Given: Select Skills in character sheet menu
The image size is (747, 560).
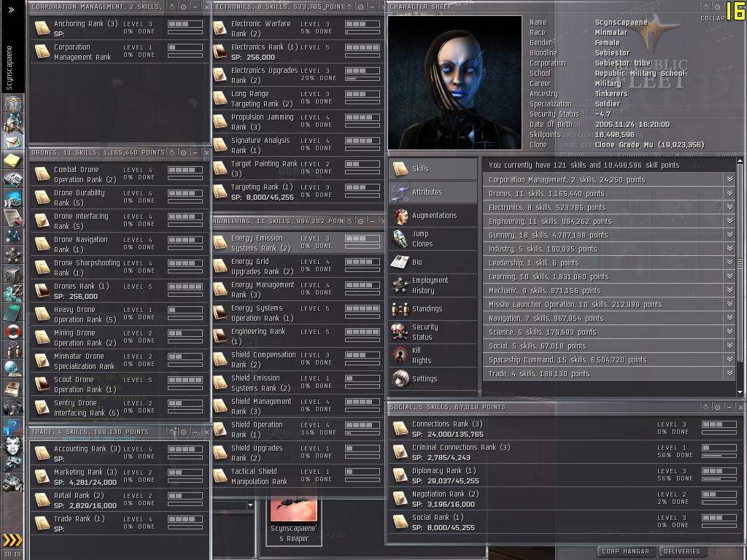Looking at the screenshot, I should tap(433, 168).
